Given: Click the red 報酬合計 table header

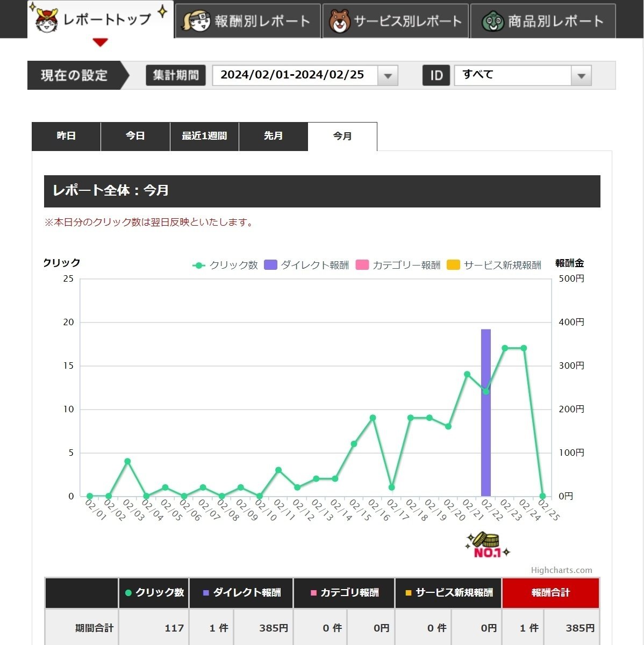Looking at the screenshot, I should tap(550, 593).
